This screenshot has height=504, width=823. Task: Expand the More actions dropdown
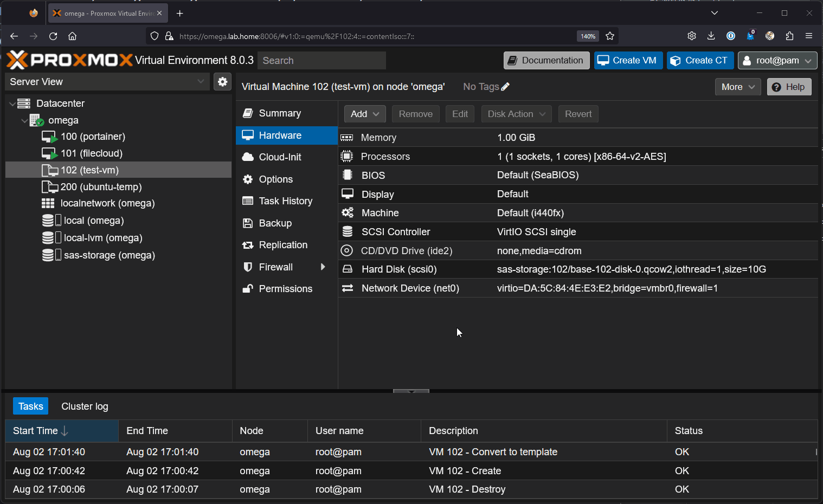click(737, 87)
